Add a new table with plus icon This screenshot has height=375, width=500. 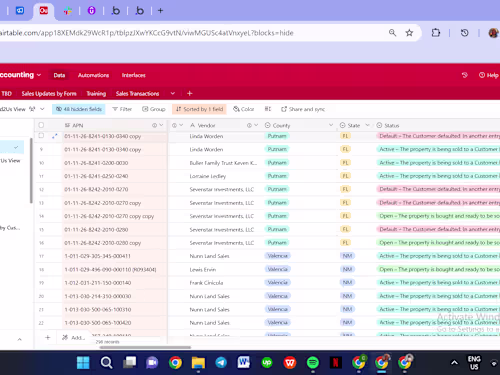190,94
